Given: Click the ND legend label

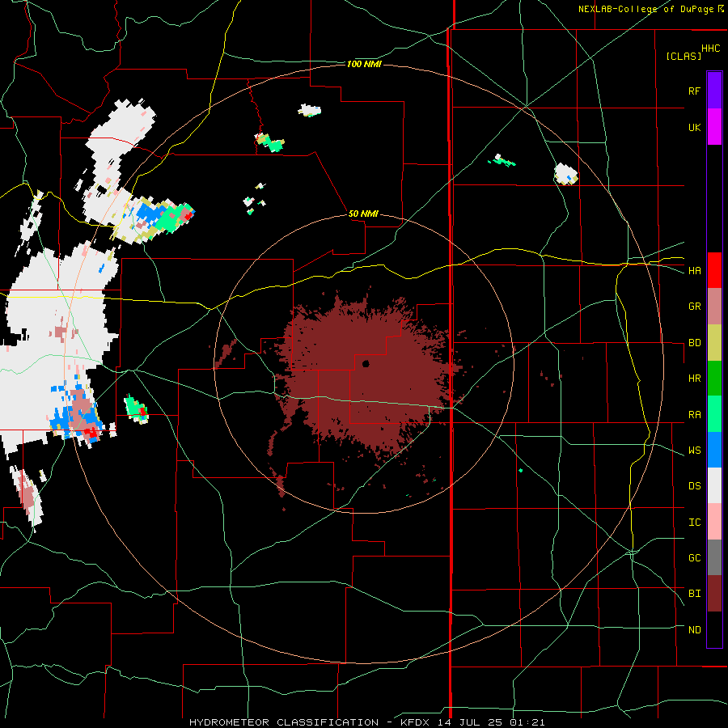Looking at the screenshot, I should (x=694, y=629).
